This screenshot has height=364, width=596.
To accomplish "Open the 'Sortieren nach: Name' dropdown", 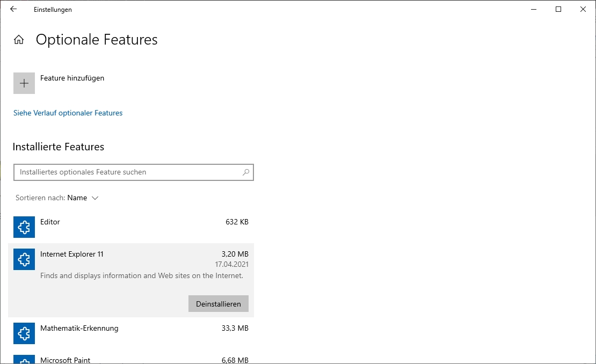I will pos(83,198).
